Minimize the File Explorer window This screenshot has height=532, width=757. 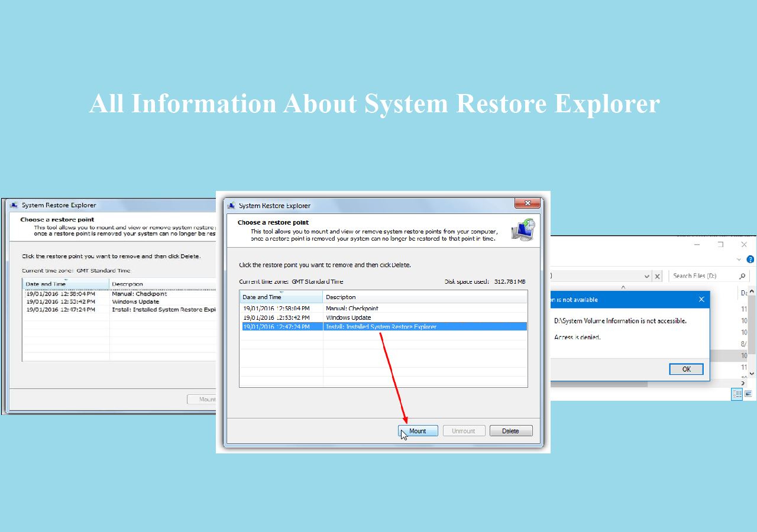point(697,245)
